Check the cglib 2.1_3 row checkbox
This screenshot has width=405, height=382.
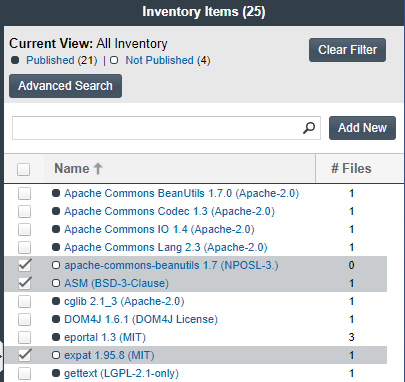pyautogui.click(x=25, y=301)
